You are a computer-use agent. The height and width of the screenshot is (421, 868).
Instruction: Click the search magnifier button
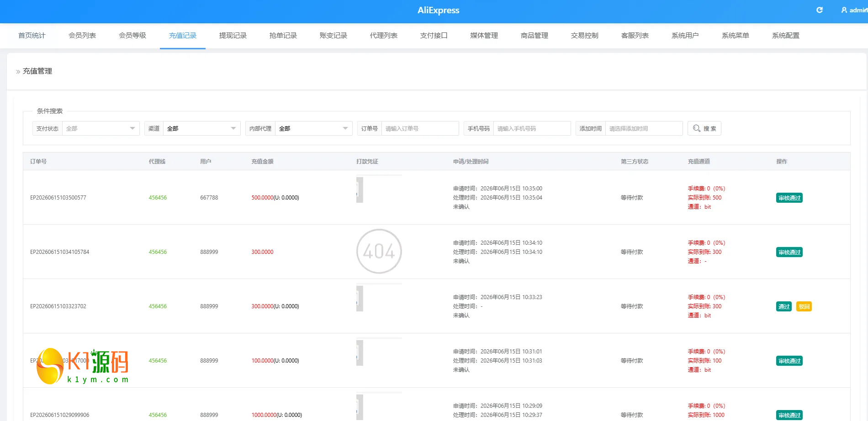pos(704,128)
